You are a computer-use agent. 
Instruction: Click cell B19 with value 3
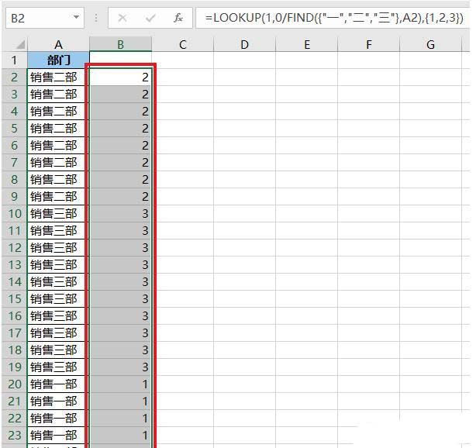(120, 367)
